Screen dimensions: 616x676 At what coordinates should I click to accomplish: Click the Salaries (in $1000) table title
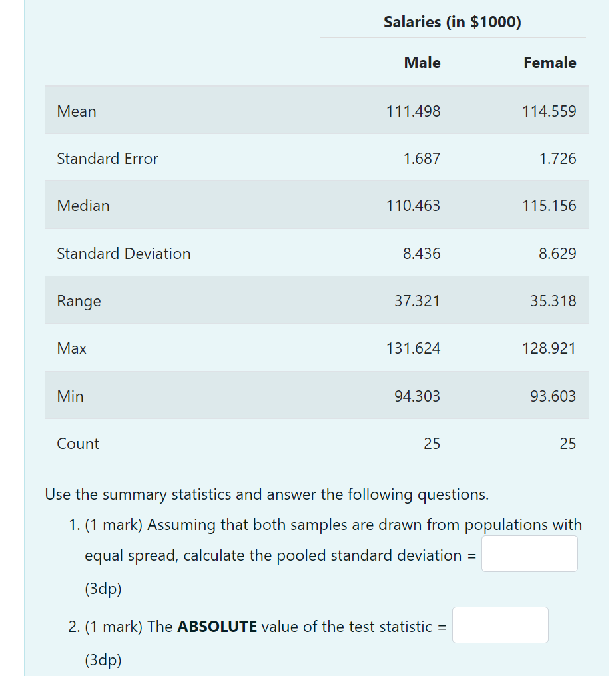pos(452,22)
